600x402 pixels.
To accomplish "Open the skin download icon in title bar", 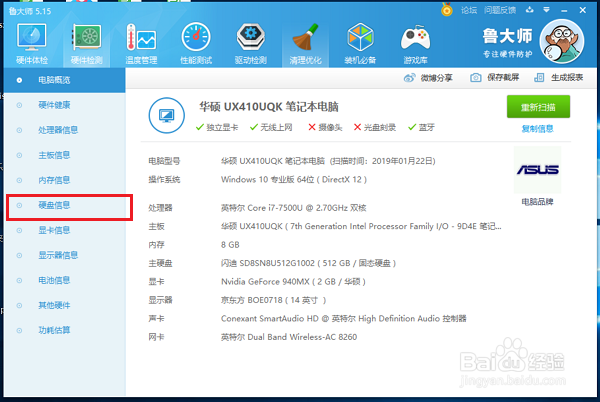I will (530, 10).
